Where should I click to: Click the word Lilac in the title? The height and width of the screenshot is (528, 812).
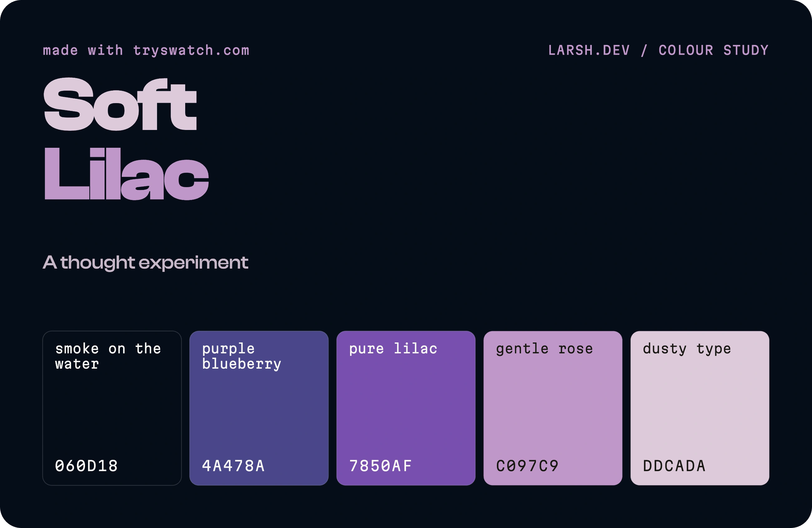pyautogui.click(x=126, y=174)
